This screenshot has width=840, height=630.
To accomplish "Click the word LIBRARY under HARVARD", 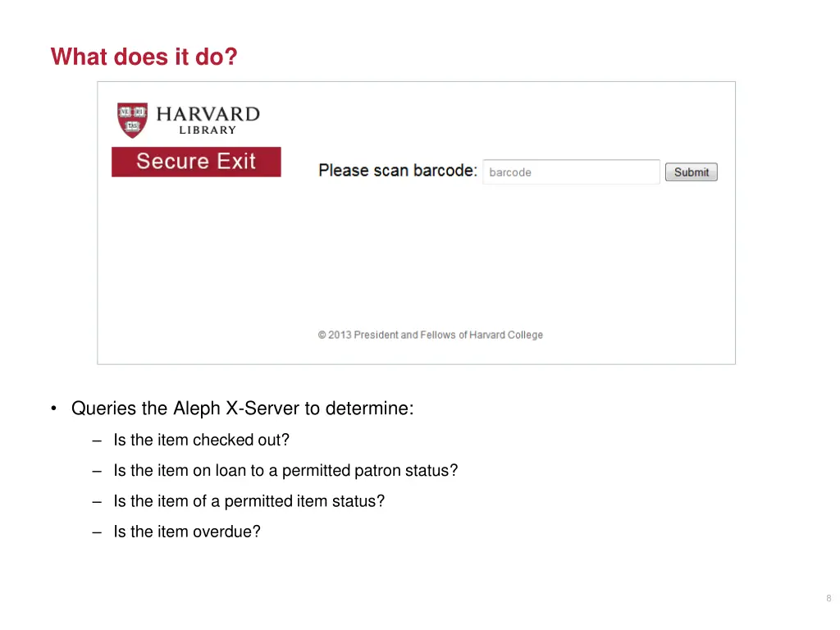I will (x=208, y=130).
